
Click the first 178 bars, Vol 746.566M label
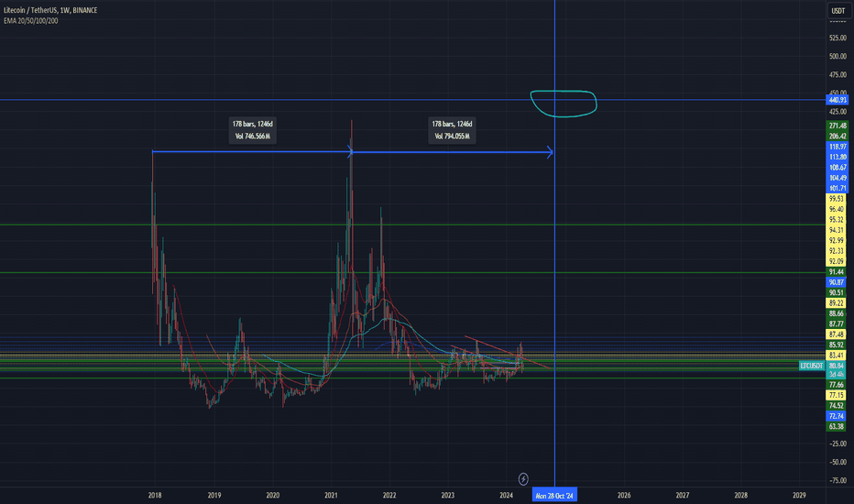tap(253, 130)
